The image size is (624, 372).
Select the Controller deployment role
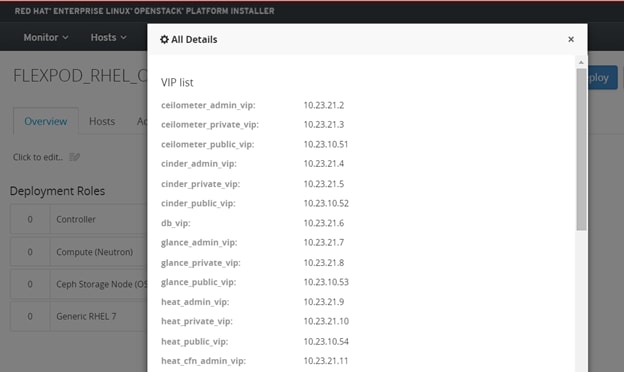pyautogui.click(x=79, y=219)
